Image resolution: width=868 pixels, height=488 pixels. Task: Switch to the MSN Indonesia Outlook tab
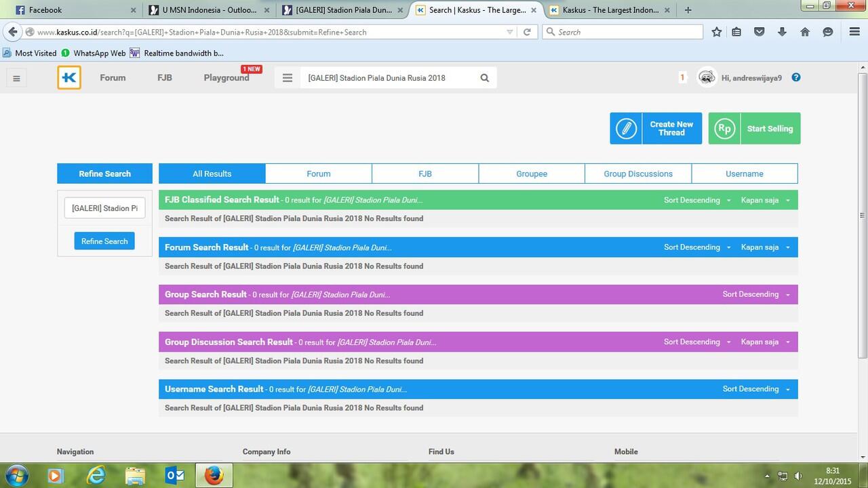point(209,10)
